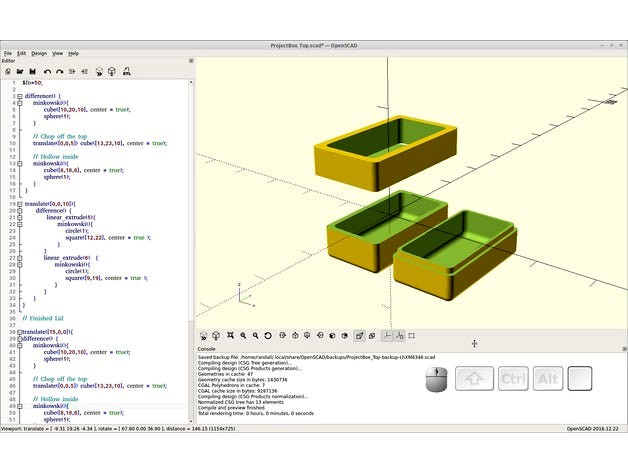
Task: Click 'Compile and preview finished.' console line
Action: tap(231, 407)
